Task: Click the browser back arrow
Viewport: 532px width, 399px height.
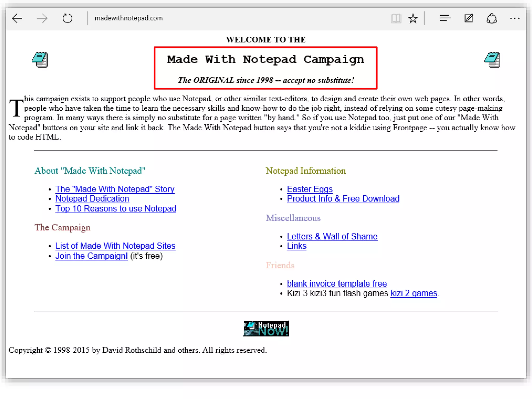Action: point(17,18)
